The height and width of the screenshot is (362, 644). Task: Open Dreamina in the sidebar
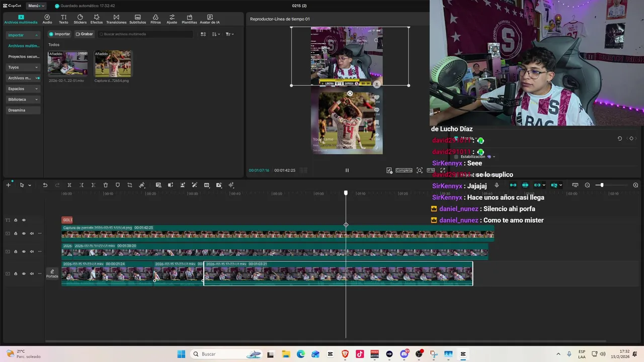[x=23, y=110]
